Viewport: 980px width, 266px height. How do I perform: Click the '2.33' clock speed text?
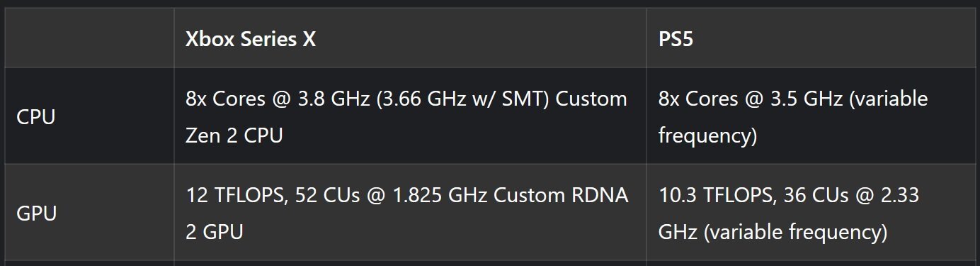(x=893, y=195)
